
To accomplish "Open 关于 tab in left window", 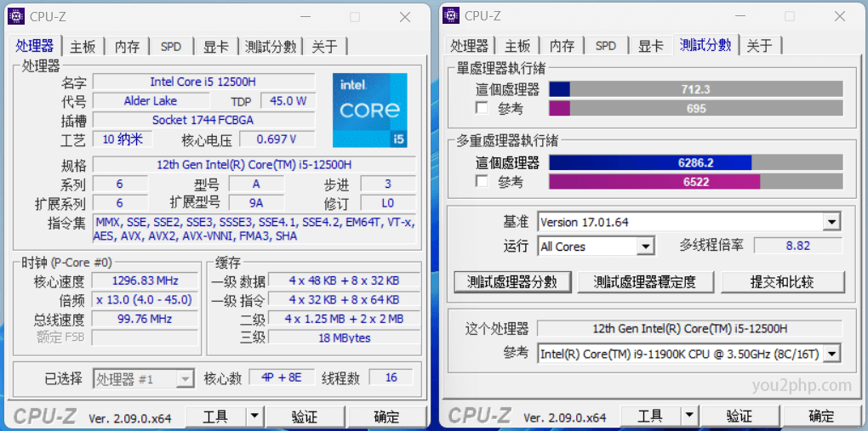I will [x=324, y=47].
